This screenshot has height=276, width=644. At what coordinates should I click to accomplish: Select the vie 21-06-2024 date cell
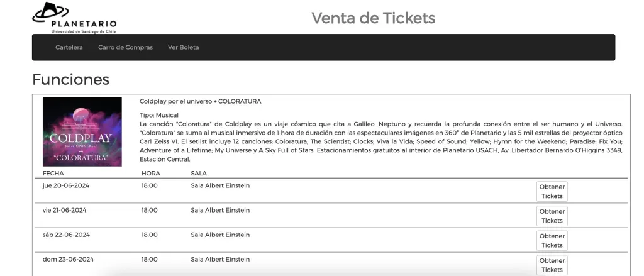64,210
